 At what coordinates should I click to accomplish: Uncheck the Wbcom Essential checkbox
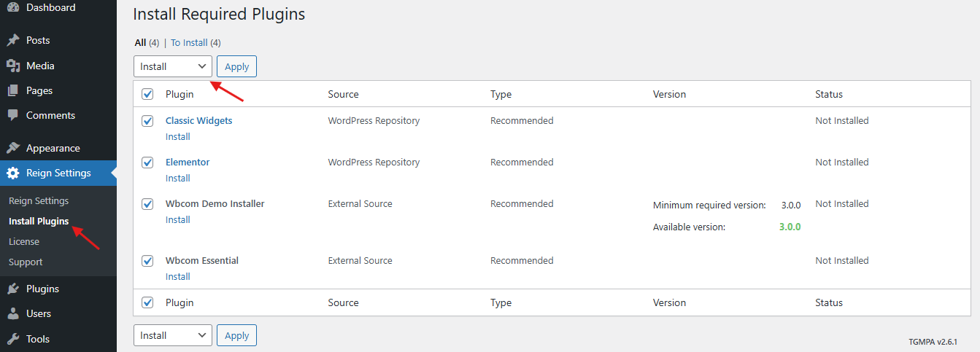[x=147, y=261]
